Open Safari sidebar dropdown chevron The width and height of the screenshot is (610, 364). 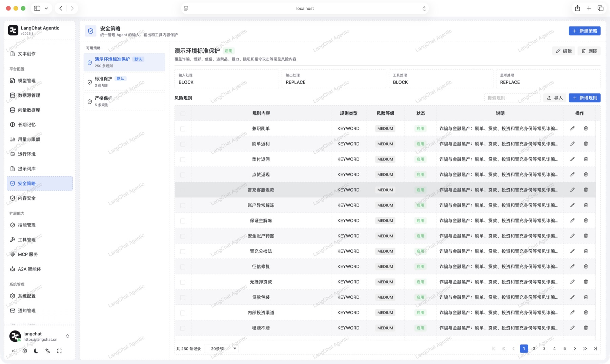click(x=46, y=8)
